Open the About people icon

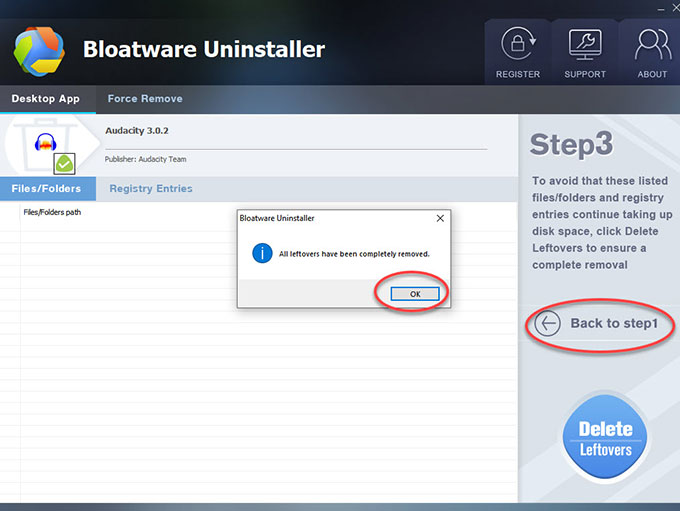click(x=653, y=44)
